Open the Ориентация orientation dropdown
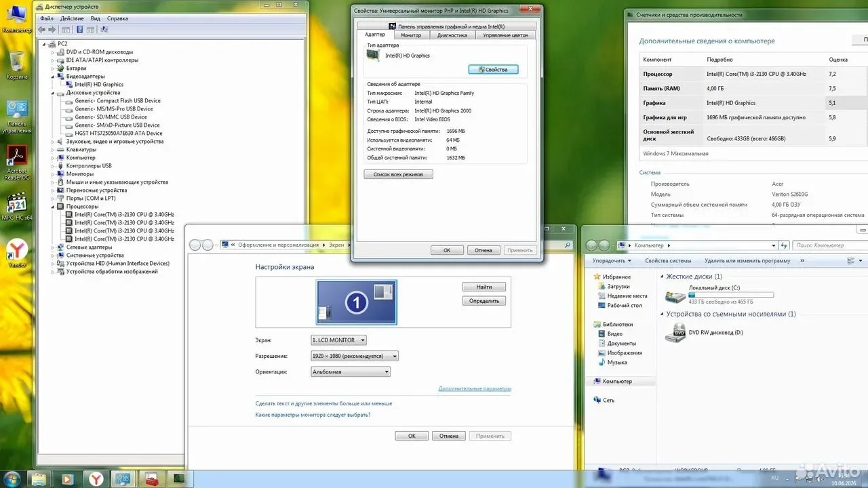 pos(351,372)
